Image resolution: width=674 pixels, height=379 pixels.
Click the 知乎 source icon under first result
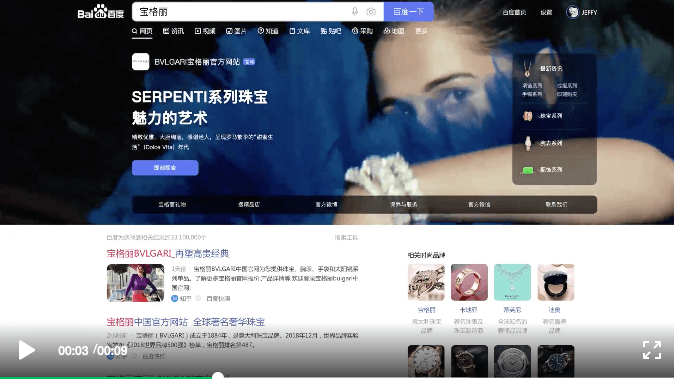click(175, 298)
